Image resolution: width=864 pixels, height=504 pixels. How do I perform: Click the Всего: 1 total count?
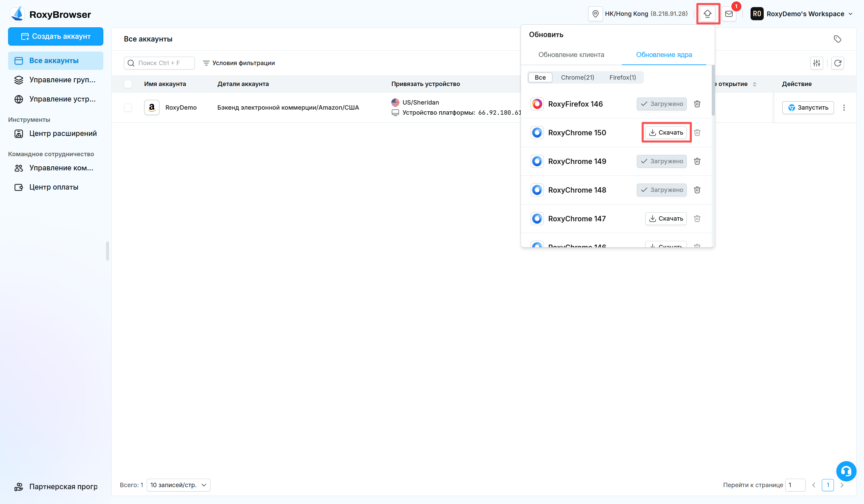point(132,485)
